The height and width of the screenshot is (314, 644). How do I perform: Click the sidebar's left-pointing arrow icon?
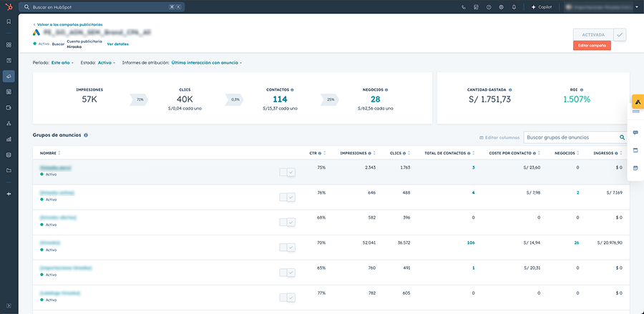pyautogui.click(x=9, y=194)
